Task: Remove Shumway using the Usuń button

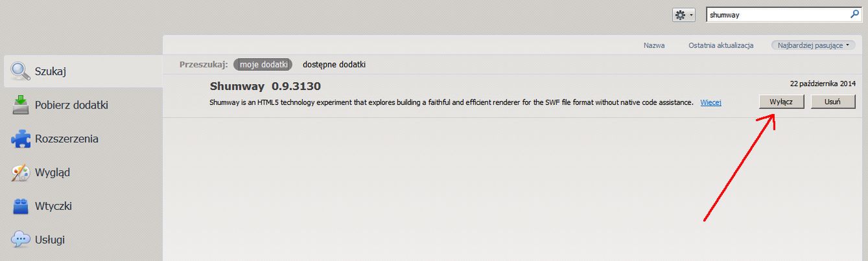Action: (x=833, y=102)
